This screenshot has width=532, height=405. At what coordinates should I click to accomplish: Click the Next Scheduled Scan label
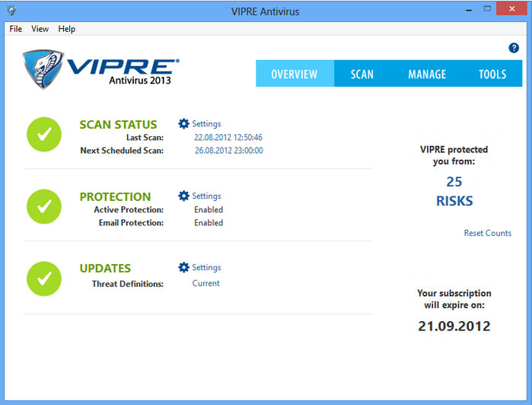tap(122, 151)
